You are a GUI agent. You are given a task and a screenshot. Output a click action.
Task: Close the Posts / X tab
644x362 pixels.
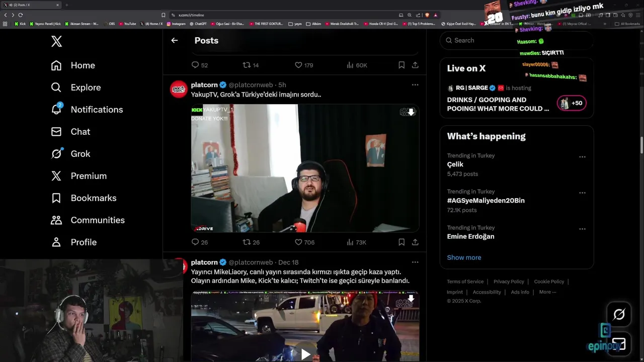click(x=57, y=5)
